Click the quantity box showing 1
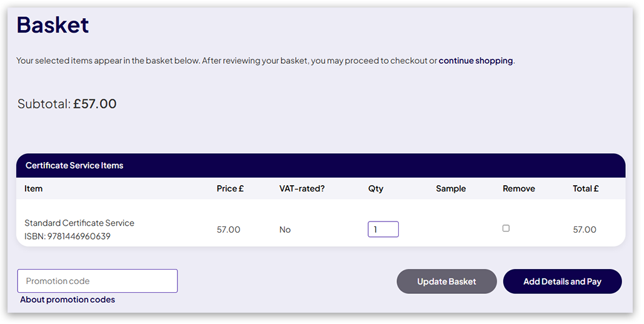Screen dimensions: 644x324 (x=383, y=230)
